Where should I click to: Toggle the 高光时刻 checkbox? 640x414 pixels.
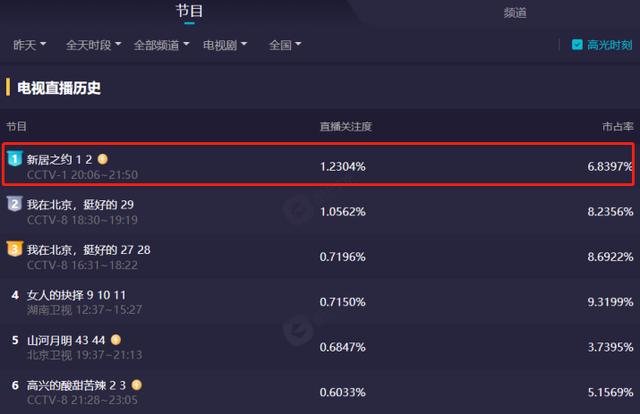click(577, 45)
